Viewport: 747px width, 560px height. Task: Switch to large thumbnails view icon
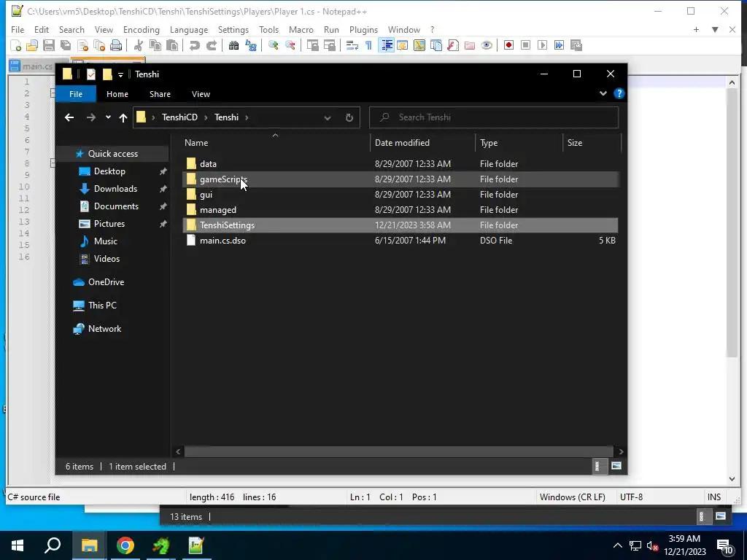tap(616, 466)
